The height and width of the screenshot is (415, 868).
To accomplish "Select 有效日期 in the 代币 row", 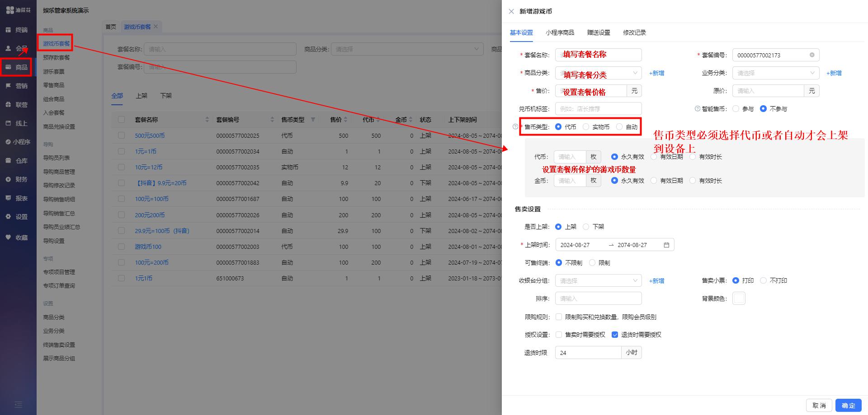I will (x=654, y=157).
